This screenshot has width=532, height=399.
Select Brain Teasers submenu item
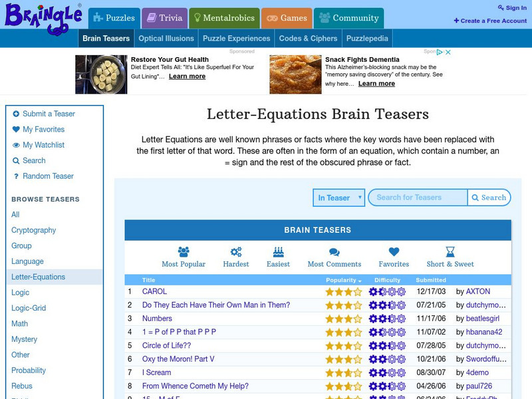106,39
